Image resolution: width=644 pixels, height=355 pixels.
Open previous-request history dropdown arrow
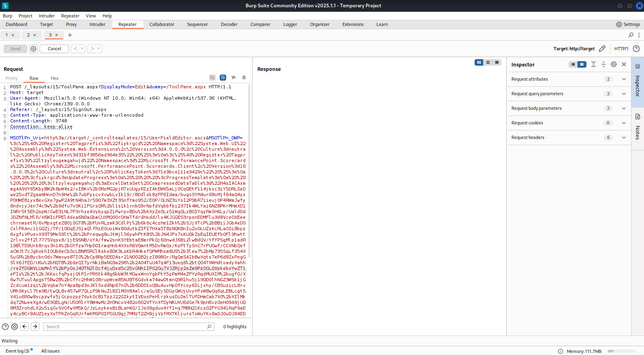click(82, 49)
